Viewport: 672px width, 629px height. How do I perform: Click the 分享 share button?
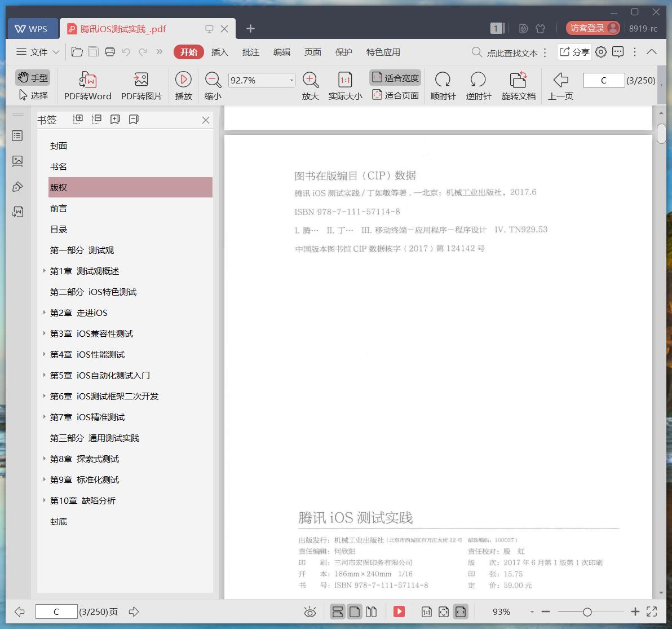574,52
